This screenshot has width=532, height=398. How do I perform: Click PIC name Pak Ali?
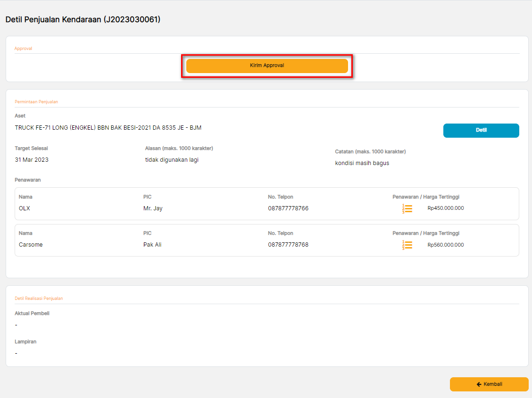[x=152, y=245]
